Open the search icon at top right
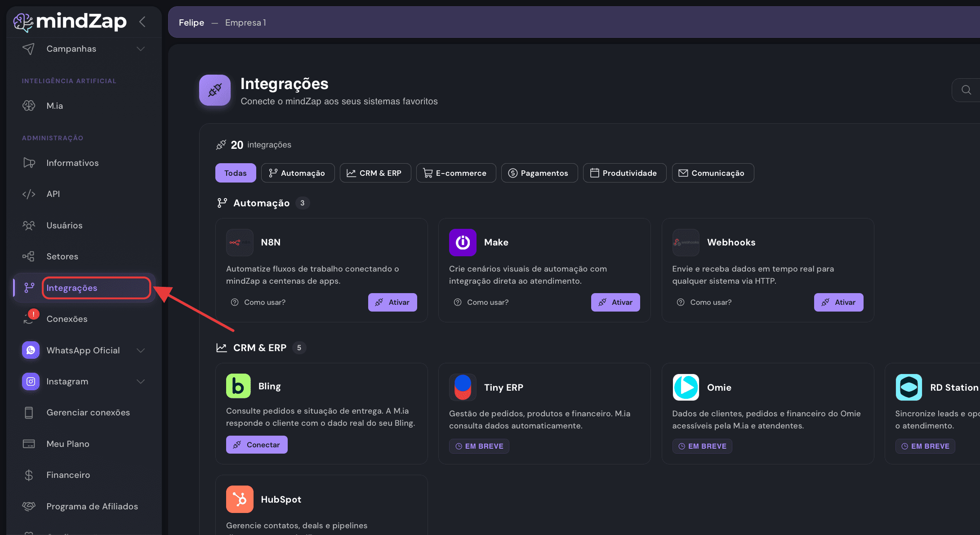 pyautogui.click(x=966, y=90)
